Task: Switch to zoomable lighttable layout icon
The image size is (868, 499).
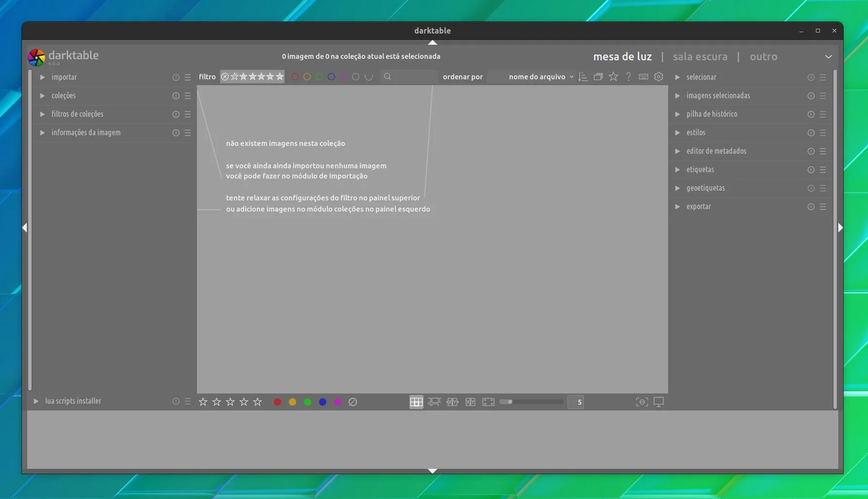Action: pyautogui.click(x=434, y=402)
